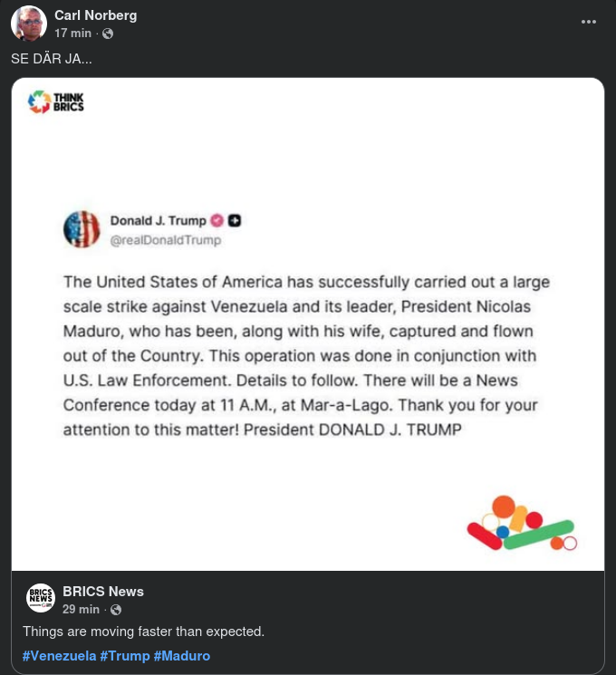Viewport: 616px width, 675px height.
Task: Click the Think BRICS logo in the image
Action: pyautogui.click(x=56, y=101)
